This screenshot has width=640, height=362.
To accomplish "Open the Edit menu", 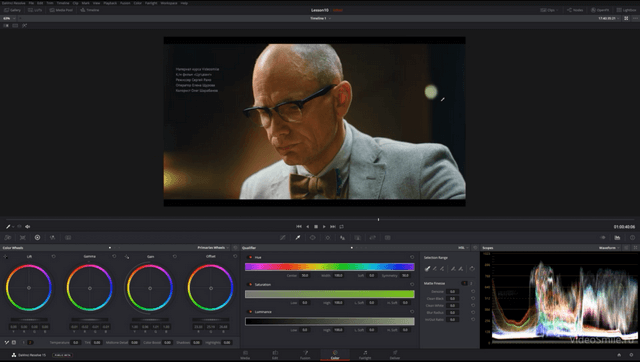I will click(x=40, y=3).
